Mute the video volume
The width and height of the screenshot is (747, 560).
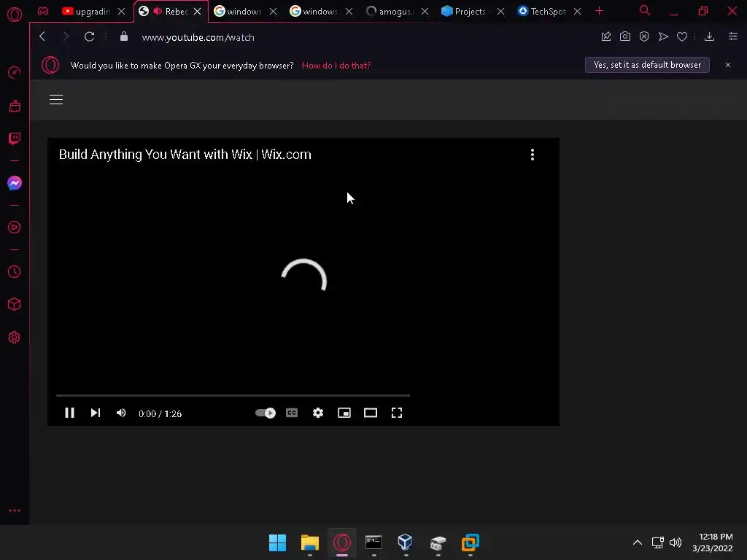[x=121, y=413]
